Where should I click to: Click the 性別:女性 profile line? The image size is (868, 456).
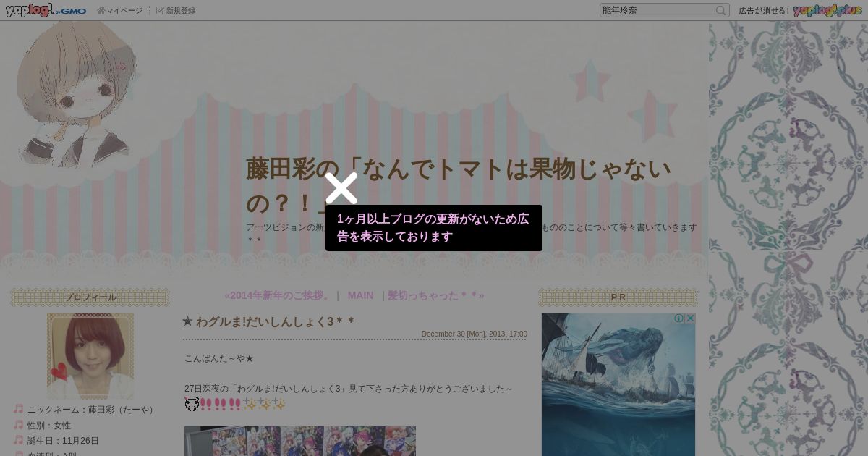point(49,426)
